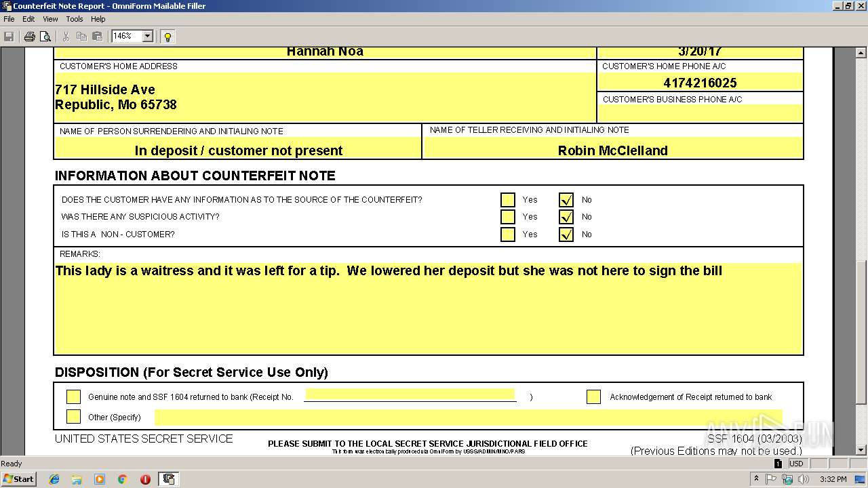This screenshot has height=488, width=868.
Task: Click the Receipt No. field
Action: [x=410, y=394]
